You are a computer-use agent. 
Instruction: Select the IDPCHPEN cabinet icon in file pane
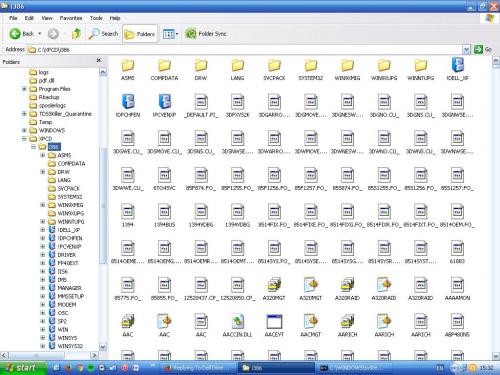point(128,102)
